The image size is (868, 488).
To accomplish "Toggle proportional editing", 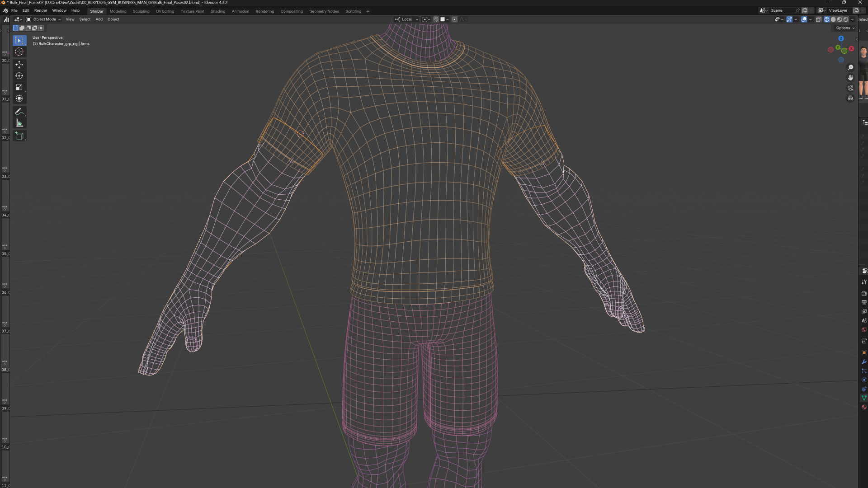I will [454, 19].
